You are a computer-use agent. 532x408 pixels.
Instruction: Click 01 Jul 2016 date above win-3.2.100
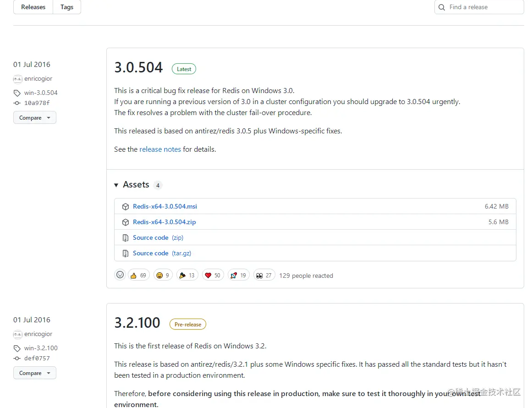pos(32,320)
